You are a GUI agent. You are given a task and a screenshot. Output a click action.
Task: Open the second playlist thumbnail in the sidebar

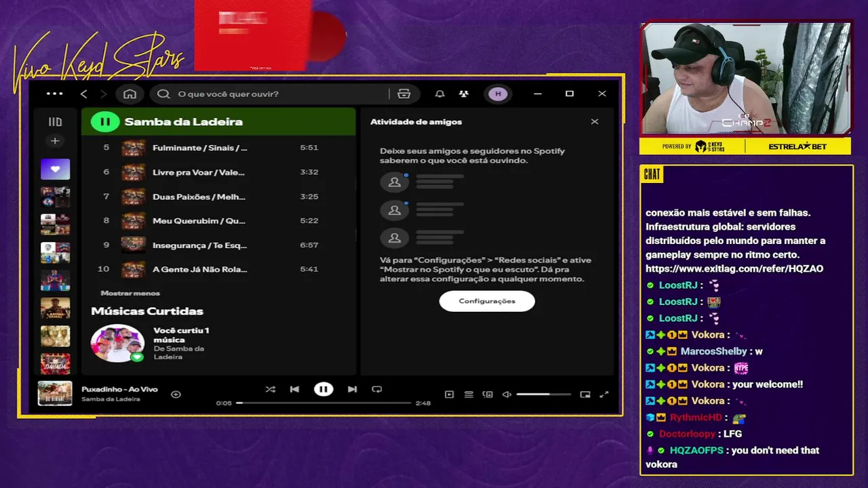(x=55, y=197)
